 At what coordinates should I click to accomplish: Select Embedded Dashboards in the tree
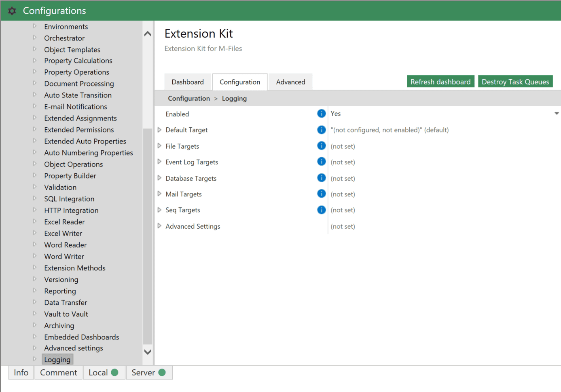pos(82,337)
